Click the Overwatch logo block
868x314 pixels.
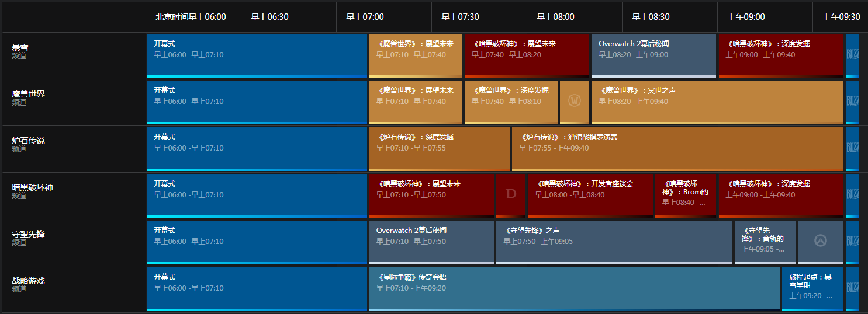pos(821,242)
